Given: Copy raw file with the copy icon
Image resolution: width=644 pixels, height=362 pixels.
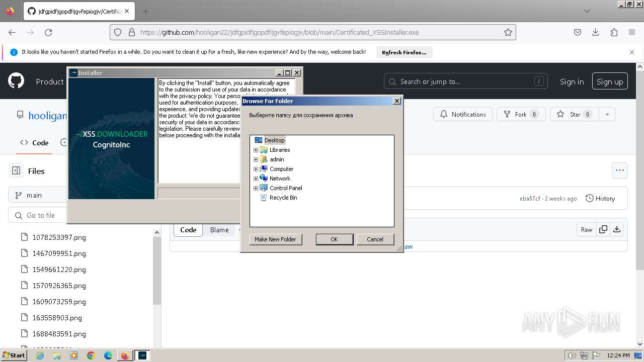Looking at the screenshot, I should pos(603,229).
